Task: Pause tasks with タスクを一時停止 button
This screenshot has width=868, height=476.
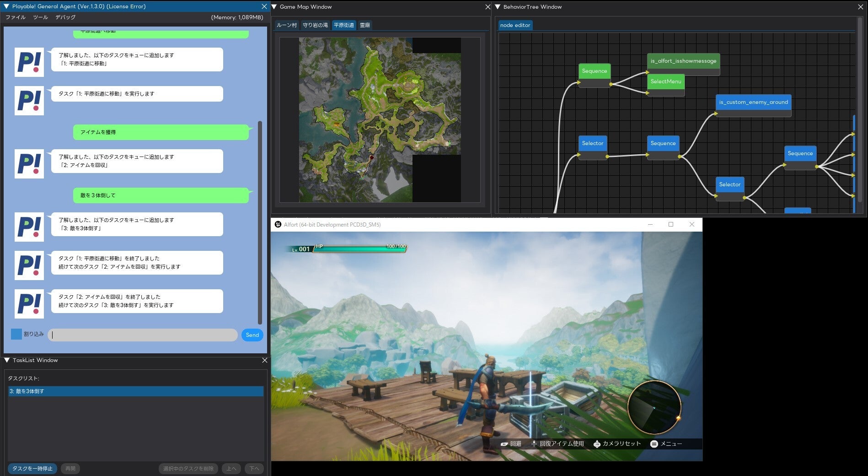Action: [x=32, y=469]
